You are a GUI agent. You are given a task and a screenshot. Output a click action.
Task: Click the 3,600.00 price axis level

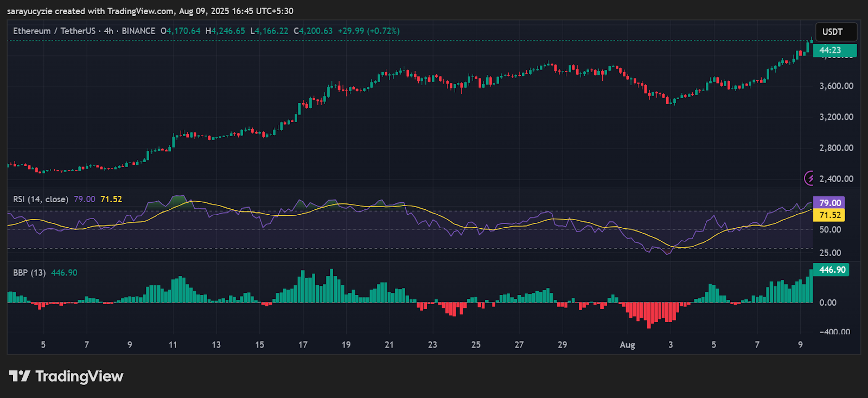pyautogui.click(x=836, y=86)
